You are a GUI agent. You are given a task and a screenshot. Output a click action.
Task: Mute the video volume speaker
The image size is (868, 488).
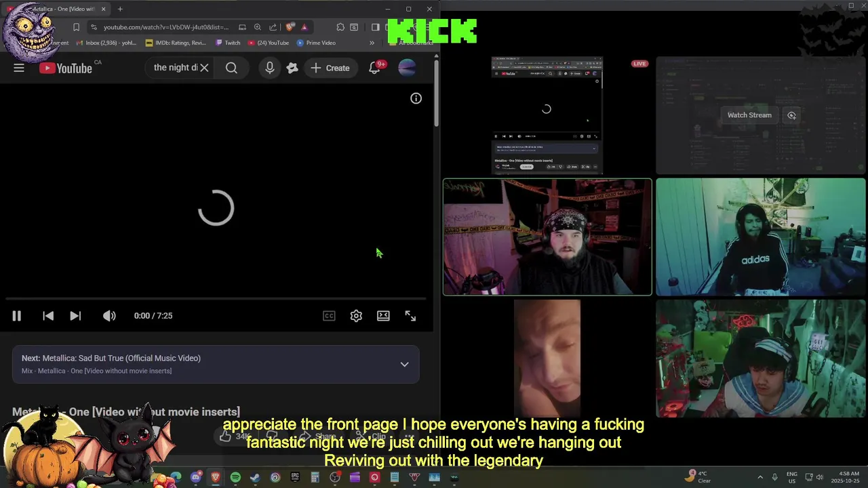[109, 316]
